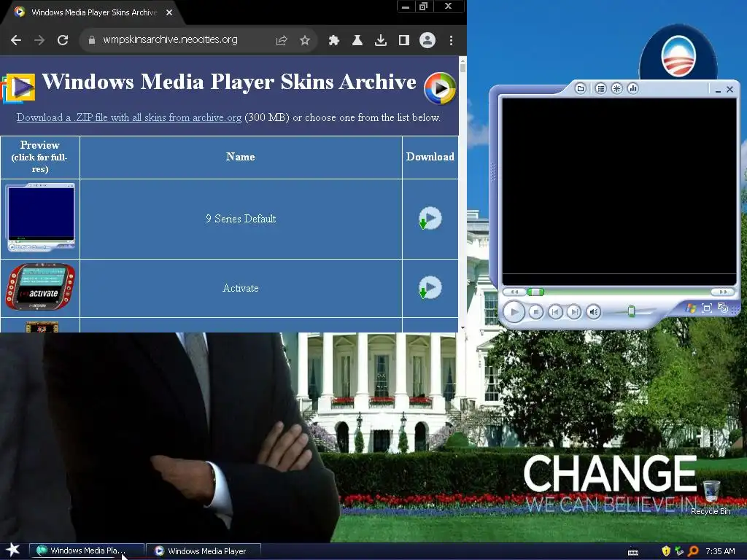Return media player to full mode

point(723,308)
